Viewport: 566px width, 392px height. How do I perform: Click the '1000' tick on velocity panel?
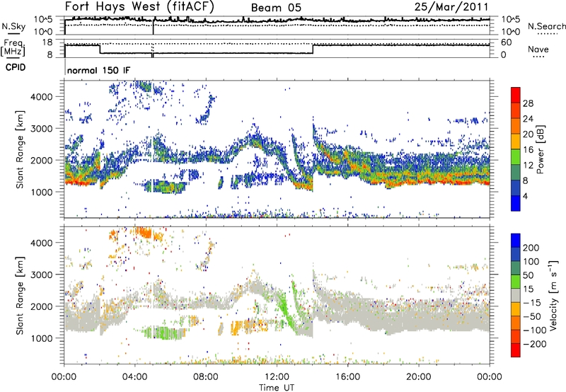point(42,338)
